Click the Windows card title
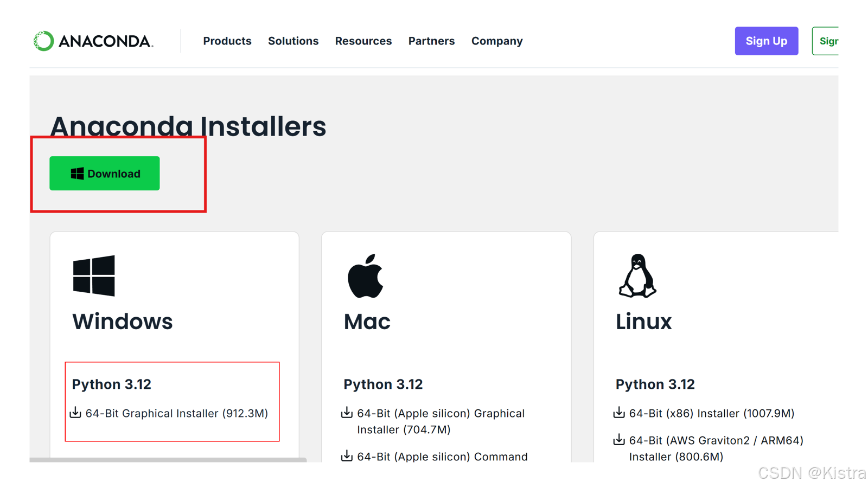 tap(123, 322)
